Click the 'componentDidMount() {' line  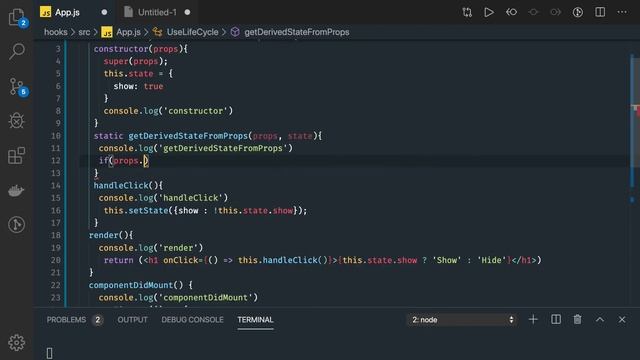(140, 285)
